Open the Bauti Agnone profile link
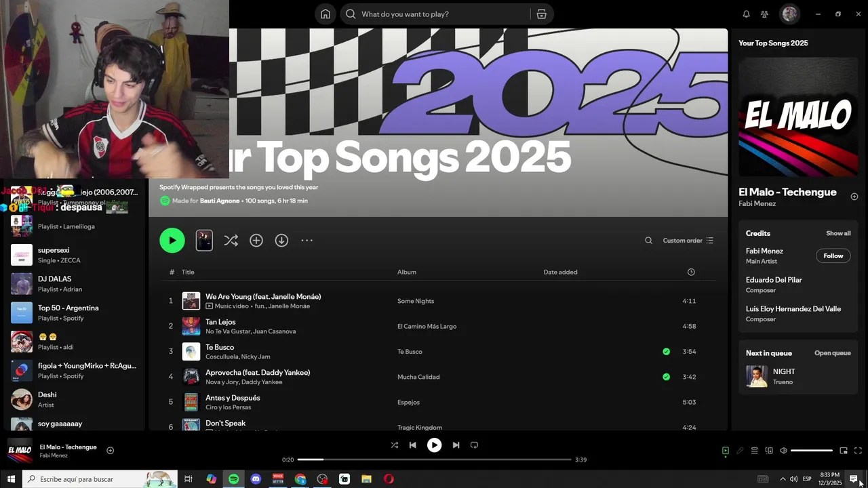 coord(220,201)
